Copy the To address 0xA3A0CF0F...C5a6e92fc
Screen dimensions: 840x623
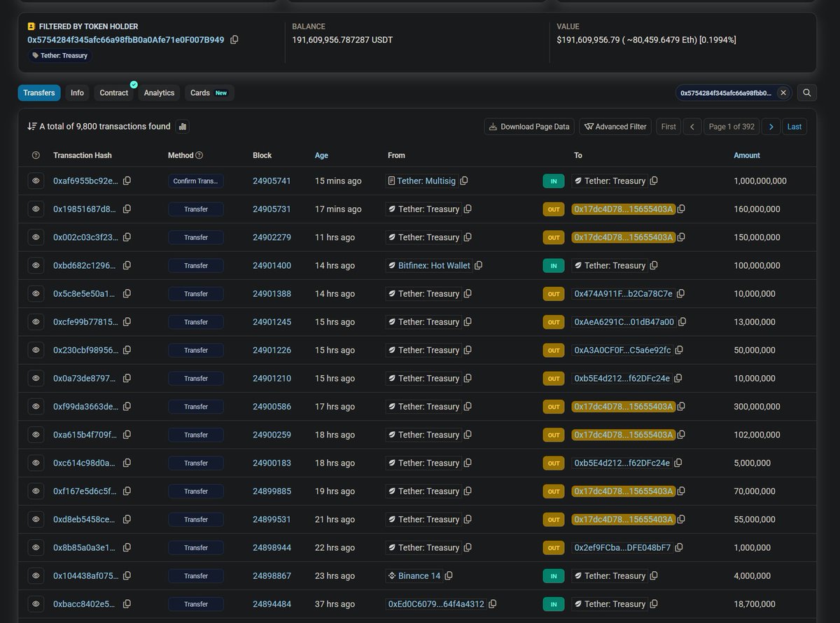coord(679,350)
